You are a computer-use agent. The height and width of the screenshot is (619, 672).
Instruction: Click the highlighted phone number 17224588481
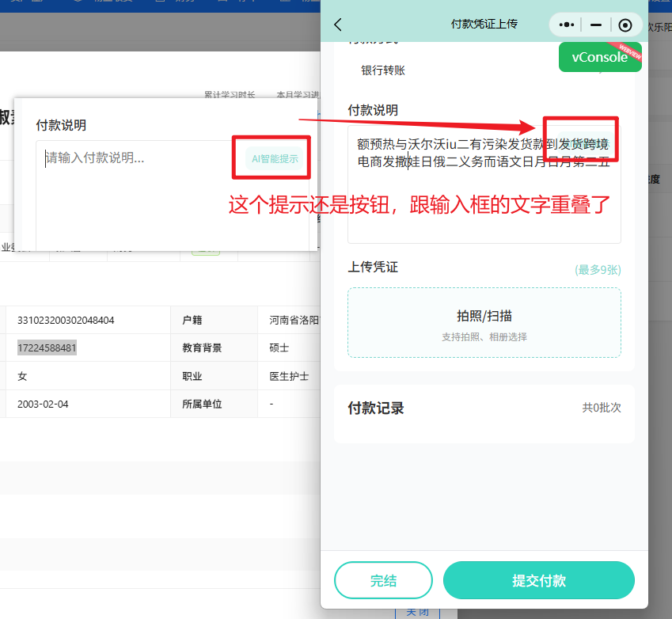(47, 348)
